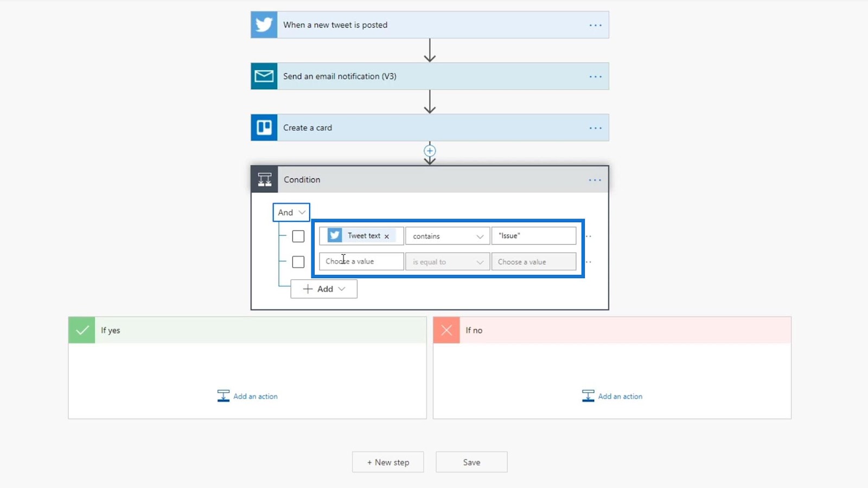The image size is (868, 488).
Task: Click the mail icon on Send an email notification
Action: pos(264,76)
